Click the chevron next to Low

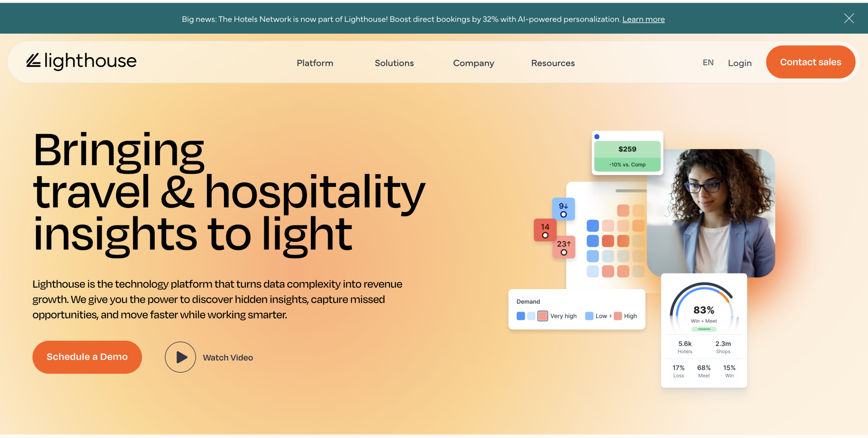click(x=610, y=316)
